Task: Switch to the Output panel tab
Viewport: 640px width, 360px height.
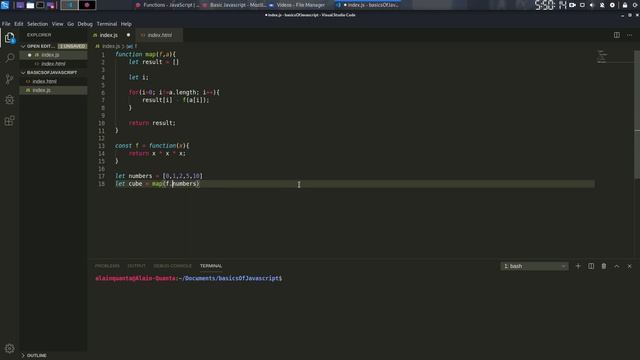Action: (137, 266)
